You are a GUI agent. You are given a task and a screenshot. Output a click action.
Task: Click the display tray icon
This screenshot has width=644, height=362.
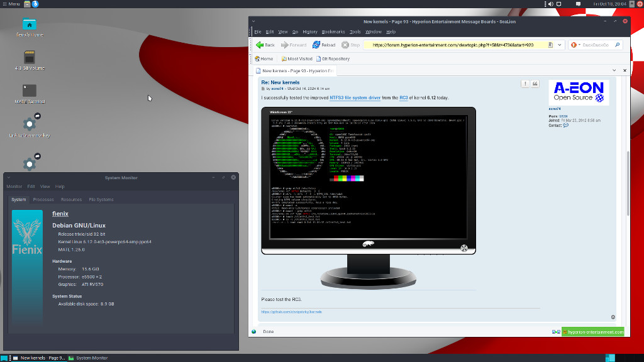coord(559,4)
